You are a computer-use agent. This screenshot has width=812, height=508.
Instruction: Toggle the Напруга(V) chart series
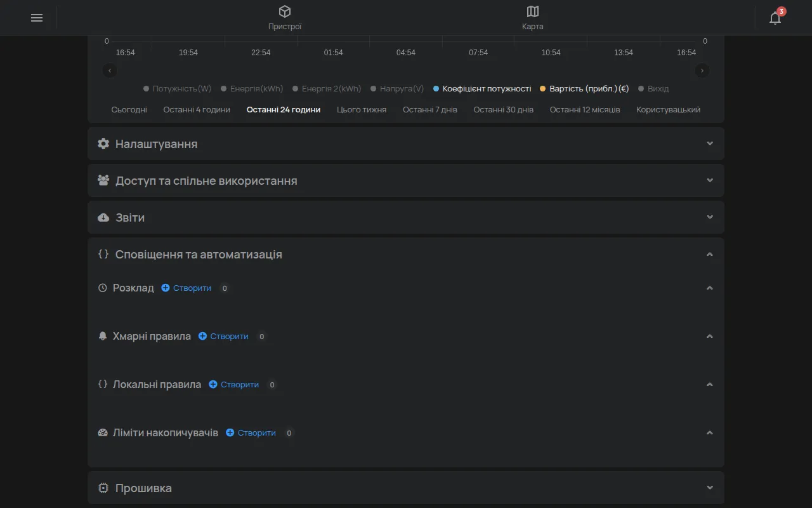pos(397,89)
